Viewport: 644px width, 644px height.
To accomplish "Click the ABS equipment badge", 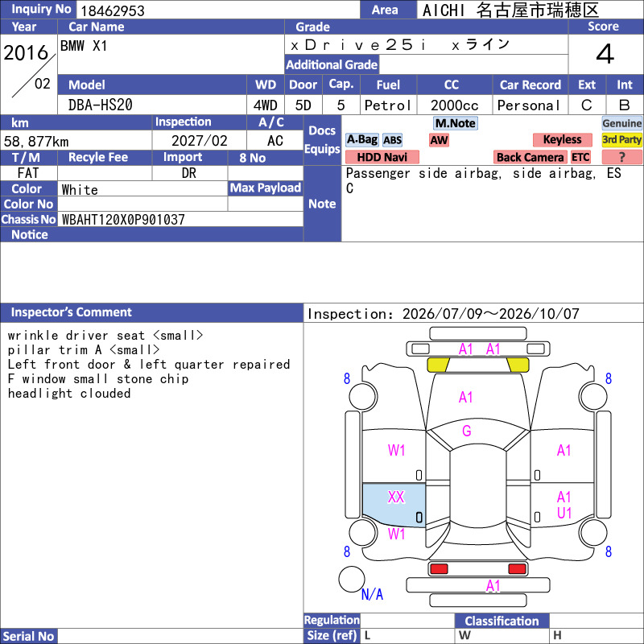I will click(392, 140).
